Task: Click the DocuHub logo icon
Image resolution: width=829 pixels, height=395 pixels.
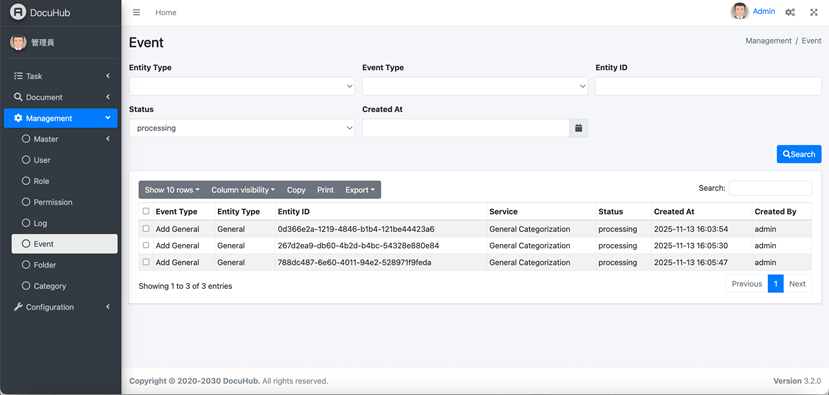Action: click(x=17, y=12)
